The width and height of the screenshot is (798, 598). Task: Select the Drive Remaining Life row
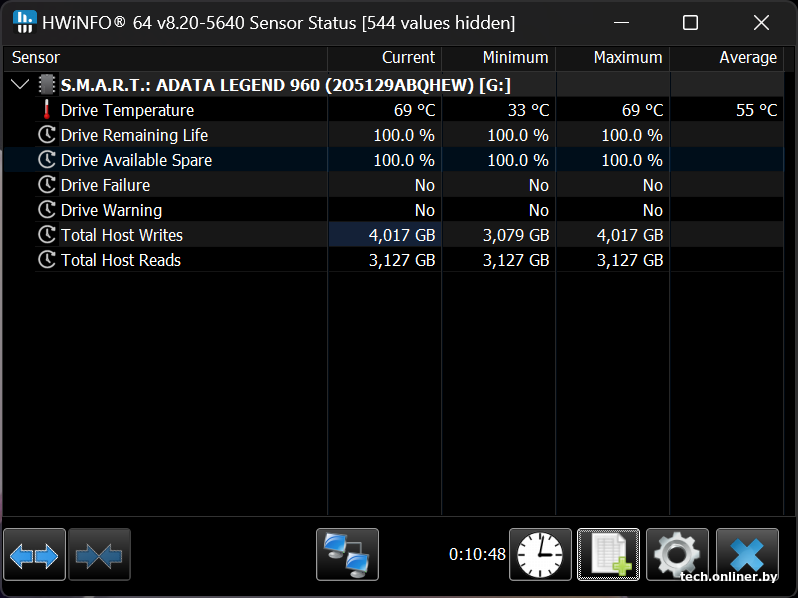pos(394,135)
